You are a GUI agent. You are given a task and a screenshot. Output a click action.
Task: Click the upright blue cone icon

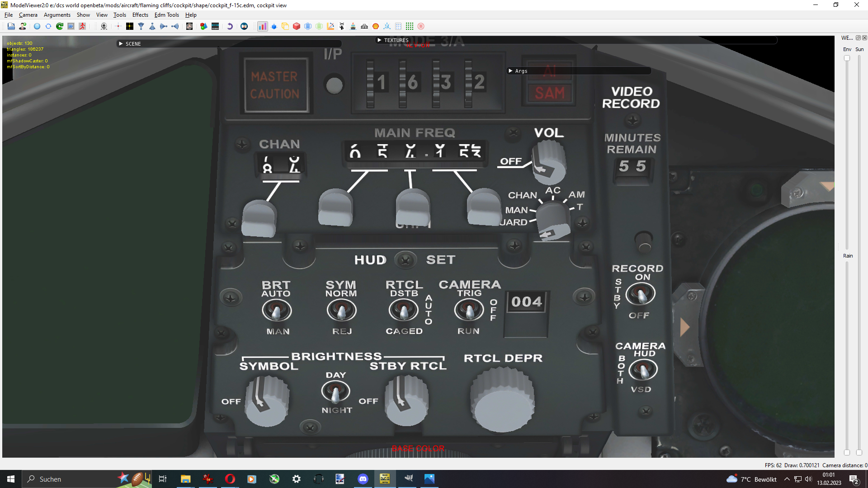point(152,26)
